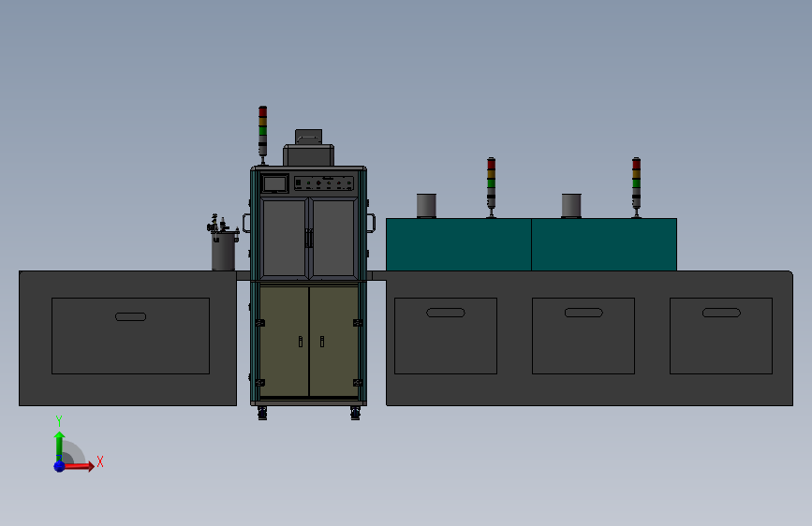Select the lower right olive cabinet door

(x=334, y=342)
